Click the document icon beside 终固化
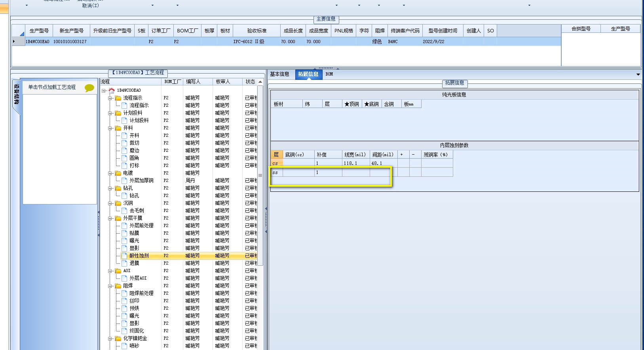The image size is (644, 350). (124, 331)
